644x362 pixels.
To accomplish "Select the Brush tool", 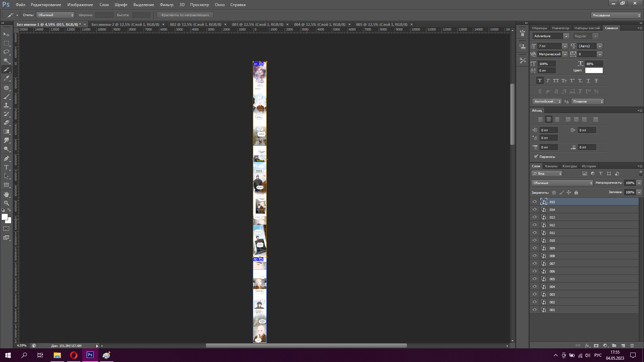I will tap(6, 97).
